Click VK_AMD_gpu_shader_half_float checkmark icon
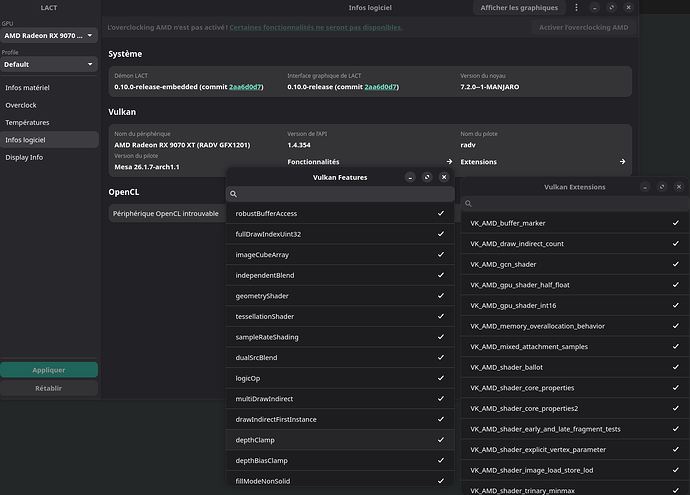Image resolution: width=690 pixels, height=495 pixels. point(675,285)
